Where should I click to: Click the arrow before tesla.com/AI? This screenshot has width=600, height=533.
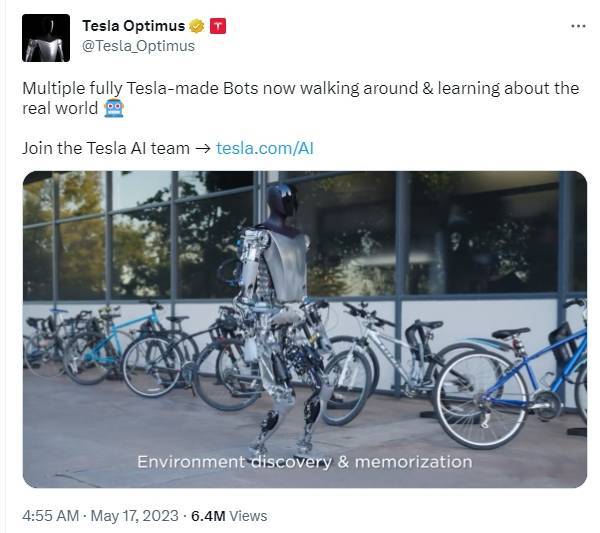[x=203, y=148]
